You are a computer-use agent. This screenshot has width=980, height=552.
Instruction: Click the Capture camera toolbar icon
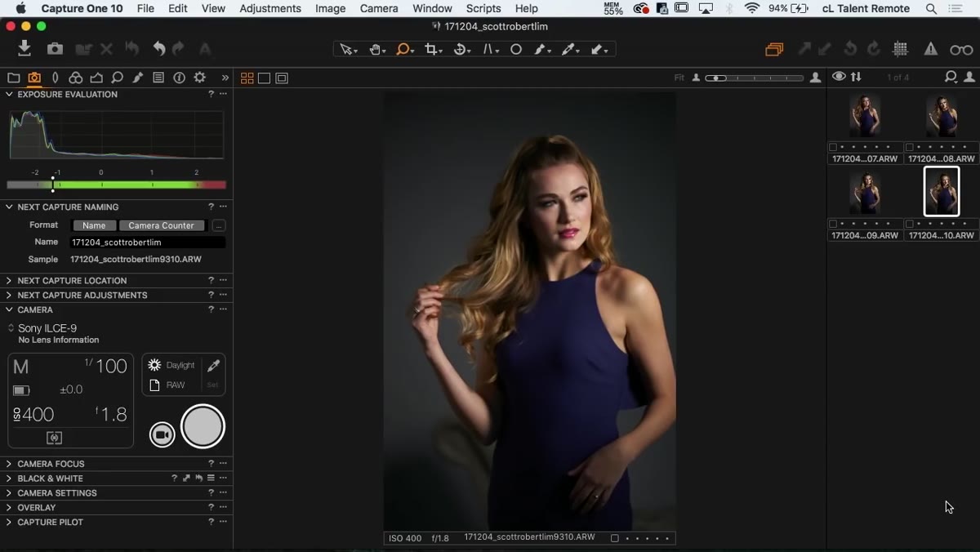[55, 49]
